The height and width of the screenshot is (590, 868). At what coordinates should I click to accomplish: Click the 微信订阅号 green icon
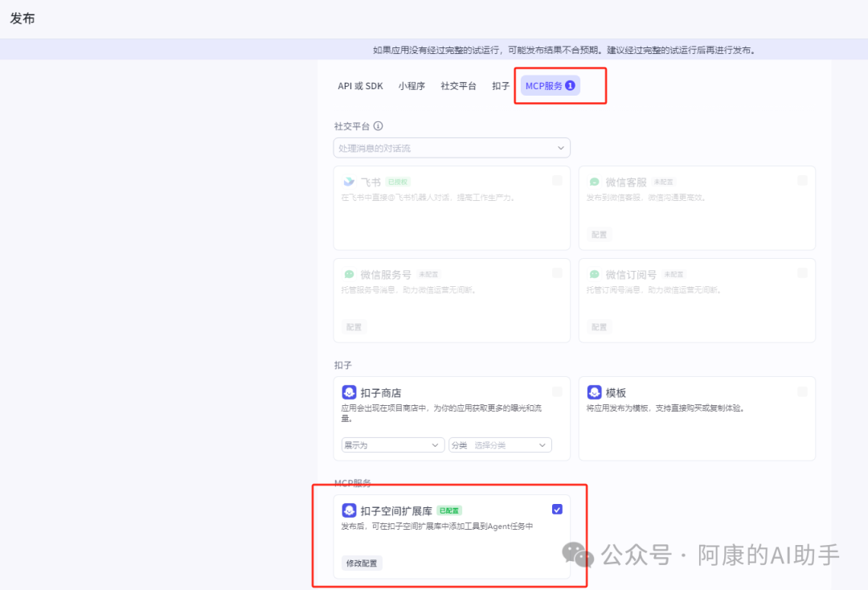pyautogui.click(x=594, y=274)
